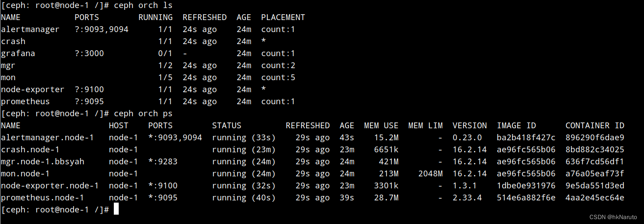Image resolution: width=644 pixels, height=224 pixels.
Task: Click image ID 'ba2b418f427c'
Action: click(x=526, y=138)
